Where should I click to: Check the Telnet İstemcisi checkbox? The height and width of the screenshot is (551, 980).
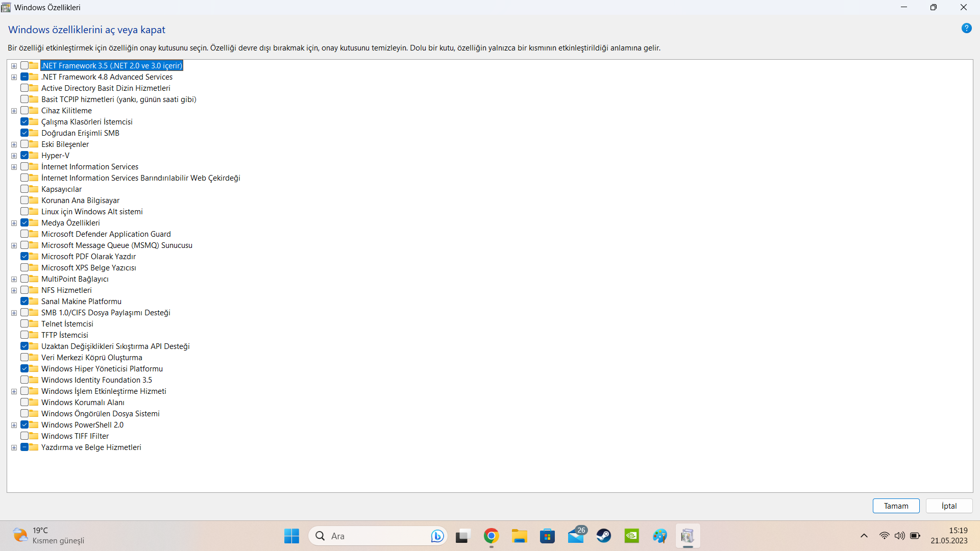point(24,324)
